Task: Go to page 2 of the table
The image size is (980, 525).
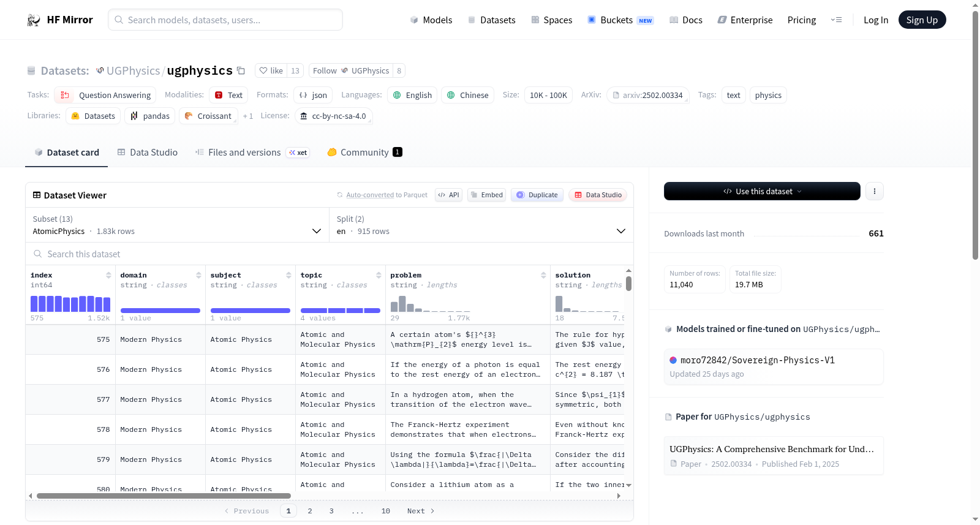Action: [x=310, y=511]
